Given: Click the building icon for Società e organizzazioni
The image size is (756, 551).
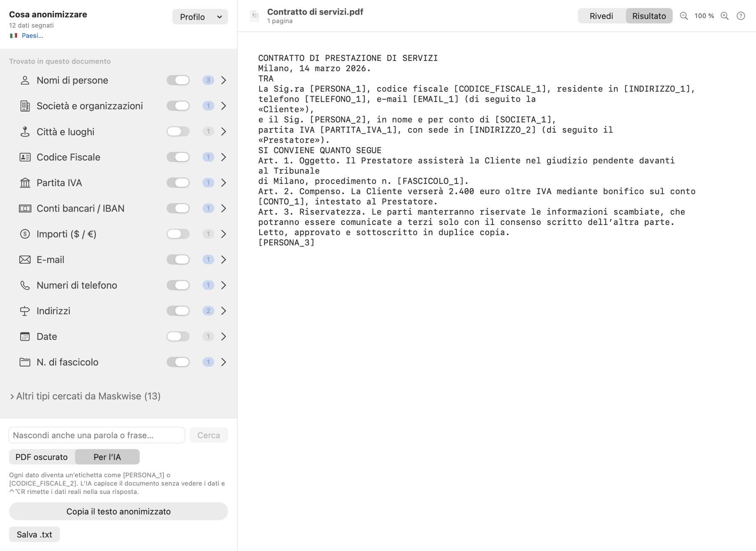Looking at the screenshot, I should 25,106.
